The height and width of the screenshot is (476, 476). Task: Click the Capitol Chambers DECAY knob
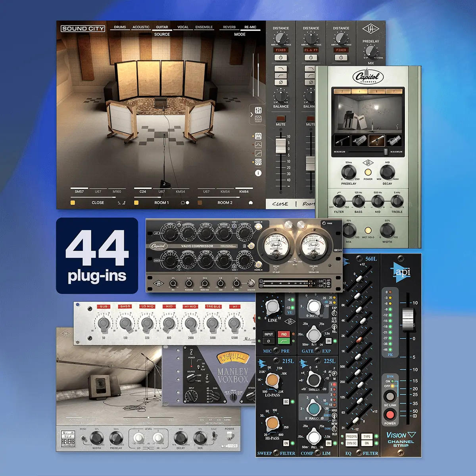point(387,173)
